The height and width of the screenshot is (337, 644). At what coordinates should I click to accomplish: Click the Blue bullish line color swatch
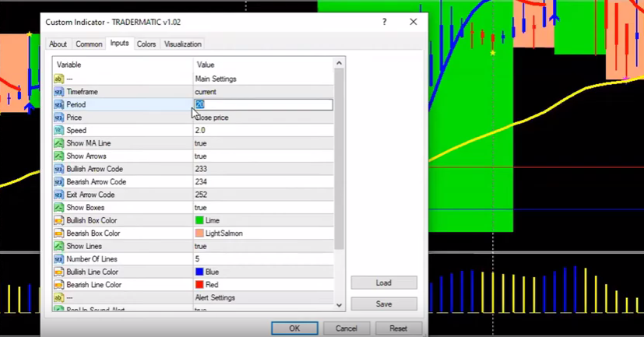click(199, 272)
